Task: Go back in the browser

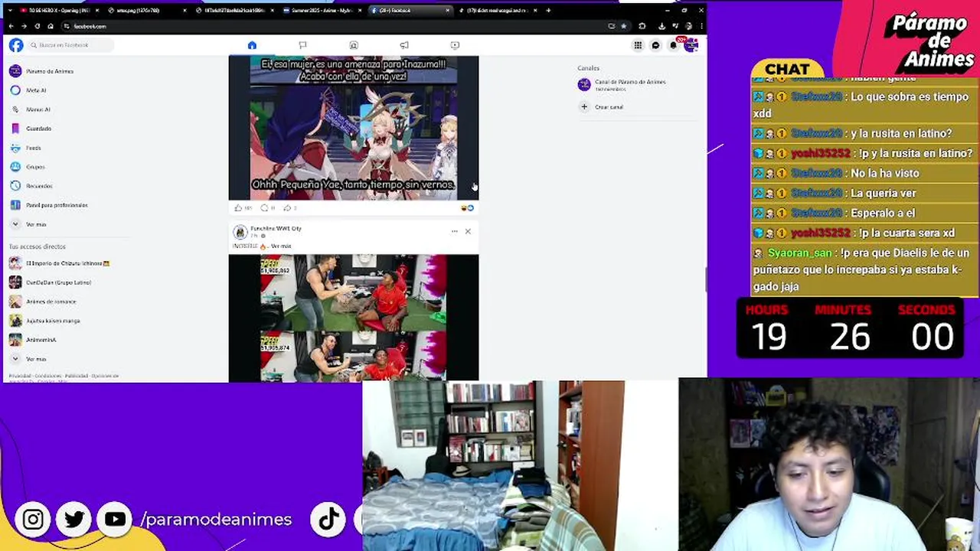Action: (11, 26)
